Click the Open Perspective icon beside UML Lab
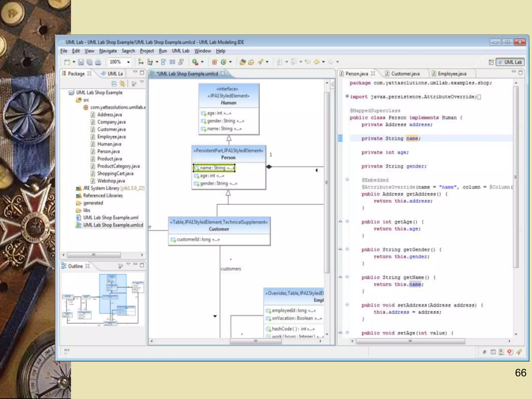532x399 pixels. (x=491, y=62)
